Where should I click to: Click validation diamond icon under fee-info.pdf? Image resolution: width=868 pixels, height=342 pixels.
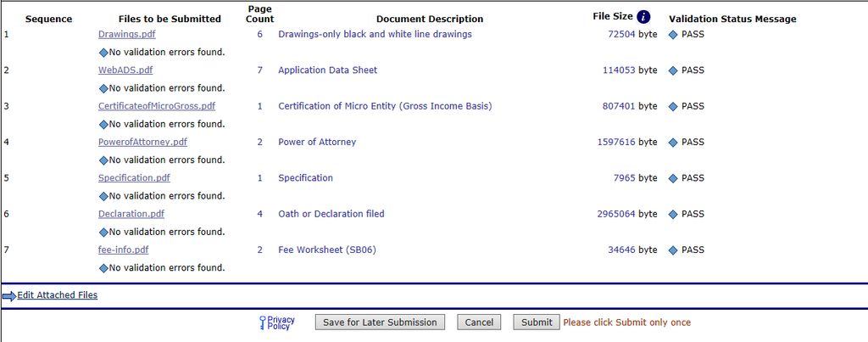103,269
